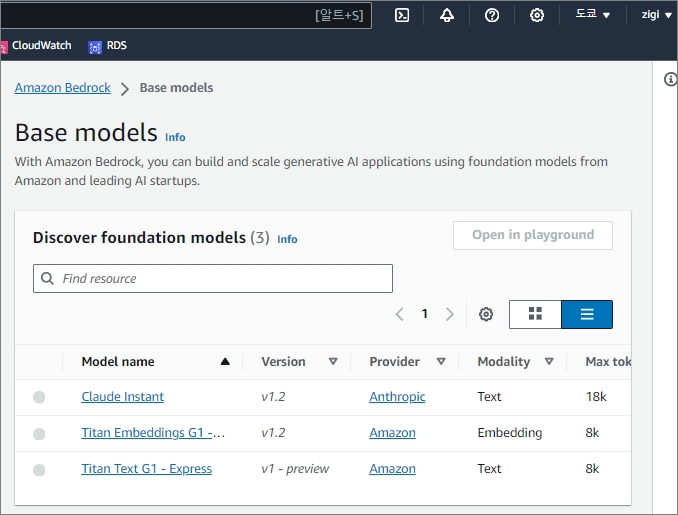Open the CloudShell terminal icon
The image size is (678, 515).
pyautogui.click(x=402, y=16)
